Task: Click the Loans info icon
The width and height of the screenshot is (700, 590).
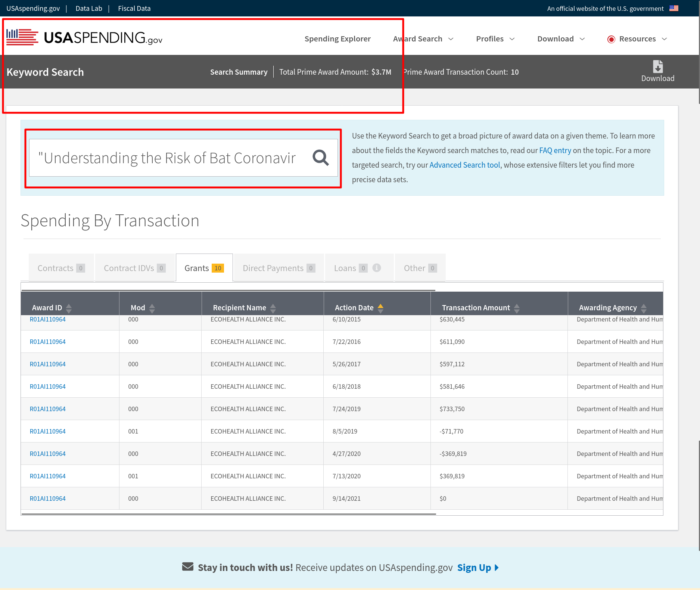Action: (377, 268)
